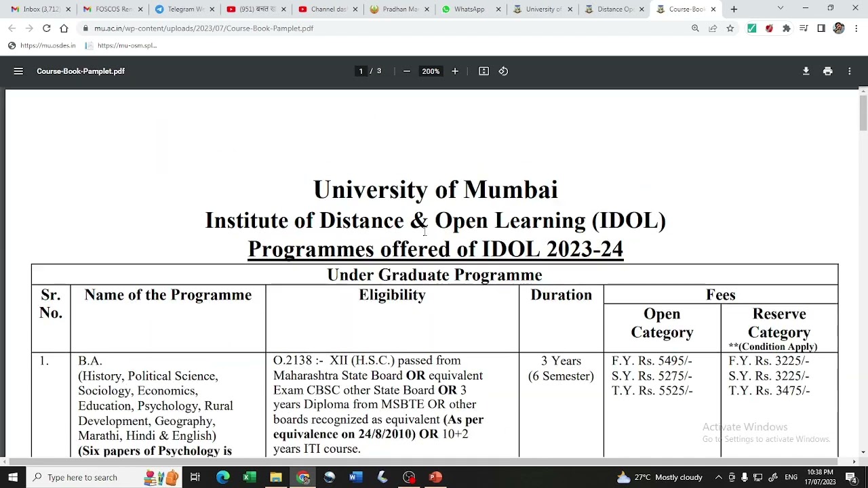868x488 pixels.
Task: Open the weather widget Mostly cloudy
Action: point(659,477)
